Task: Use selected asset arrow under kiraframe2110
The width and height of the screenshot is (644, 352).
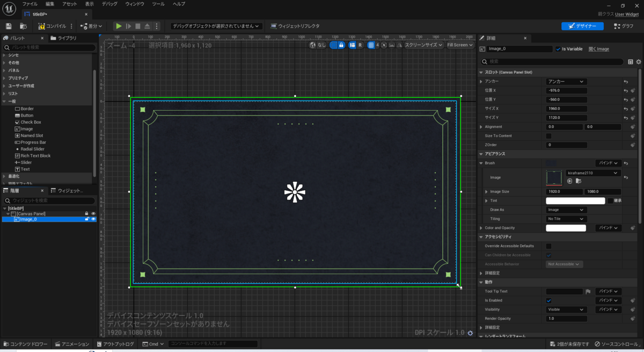Action: pos(570,181)
